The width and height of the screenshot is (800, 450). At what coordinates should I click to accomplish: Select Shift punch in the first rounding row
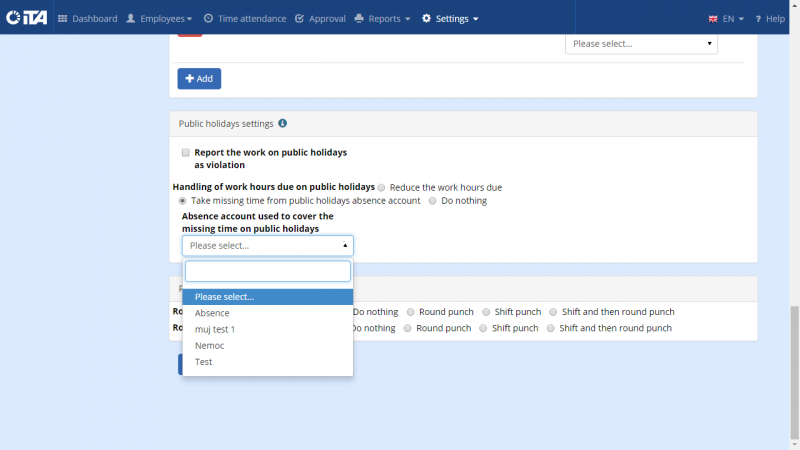tap(486, 312)
